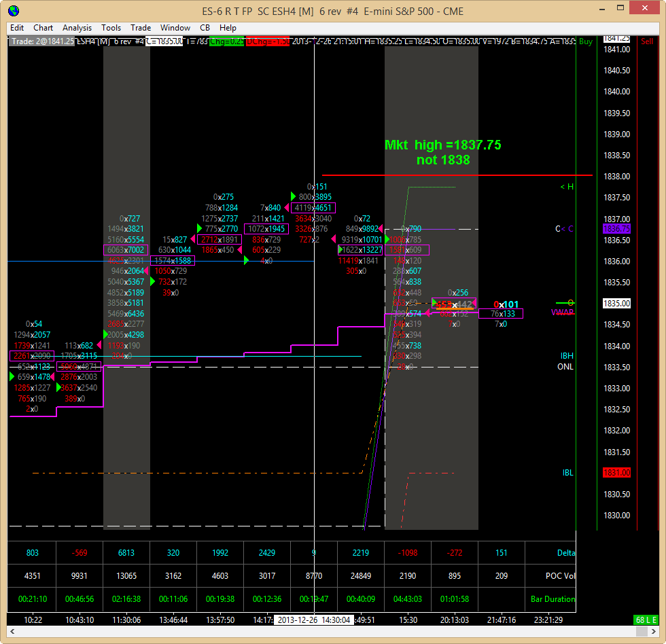
Task: Click the globe application icon in title bar
Action: click(x=14, y=11)
